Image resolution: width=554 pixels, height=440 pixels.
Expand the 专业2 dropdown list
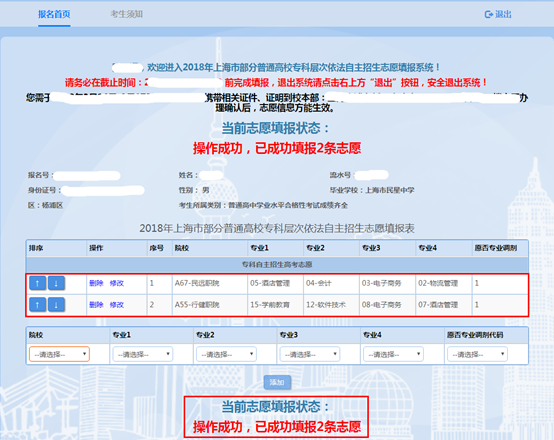(226, 354)
